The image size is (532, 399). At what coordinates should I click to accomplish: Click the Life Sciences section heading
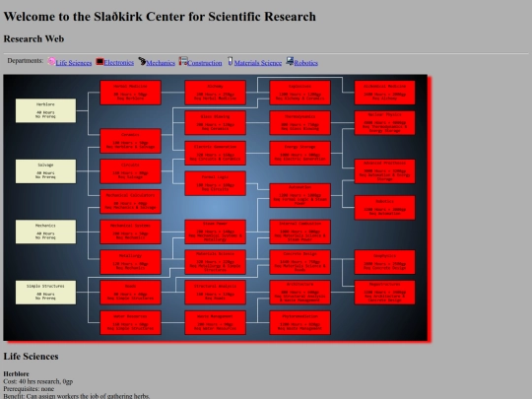coord(31,357)
